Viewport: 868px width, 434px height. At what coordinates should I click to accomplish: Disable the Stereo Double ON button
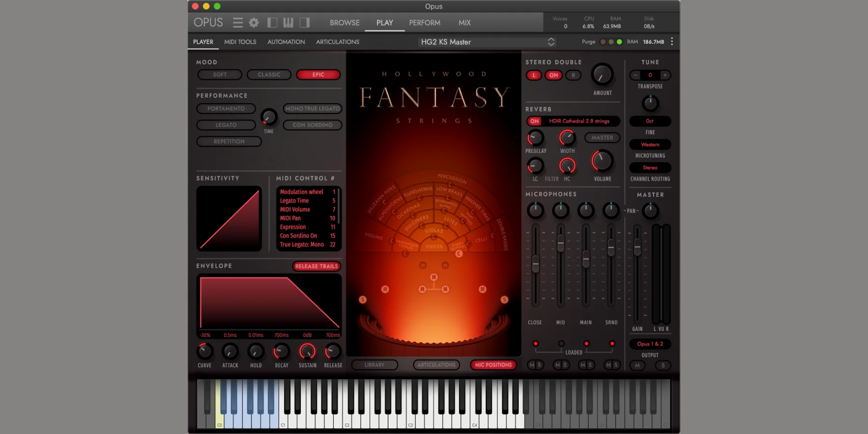click(x=554, y=75)
